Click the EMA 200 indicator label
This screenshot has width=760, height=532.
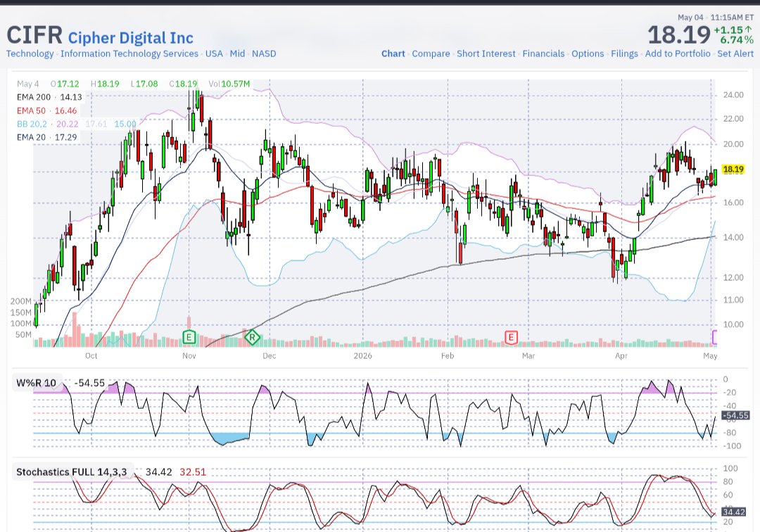click(34, 97)
